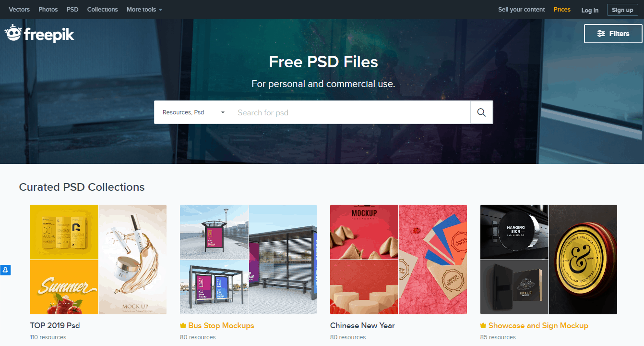Open the Filters panel

point(613,34)
